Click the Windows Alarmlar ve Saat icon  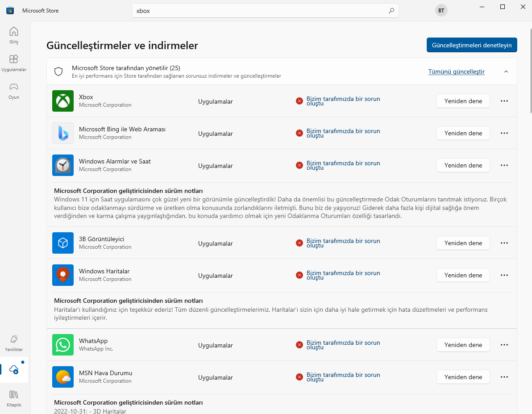(x=63, y=165)
